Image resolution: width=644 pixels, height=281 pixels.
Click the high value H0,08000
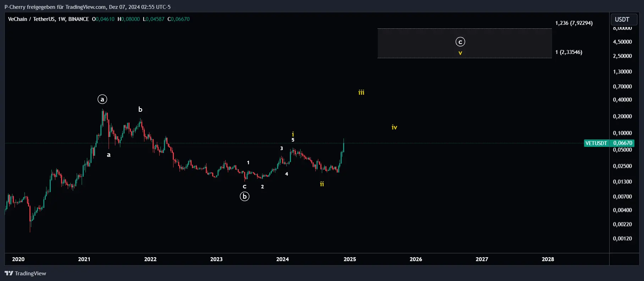[x=128, y=19]
